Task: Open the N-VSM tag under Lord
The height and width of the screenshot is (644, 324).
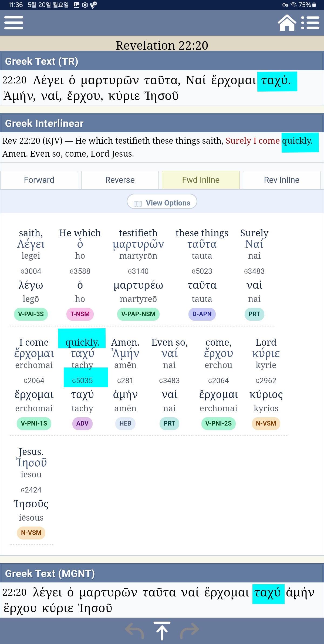Action: point(266,423)
